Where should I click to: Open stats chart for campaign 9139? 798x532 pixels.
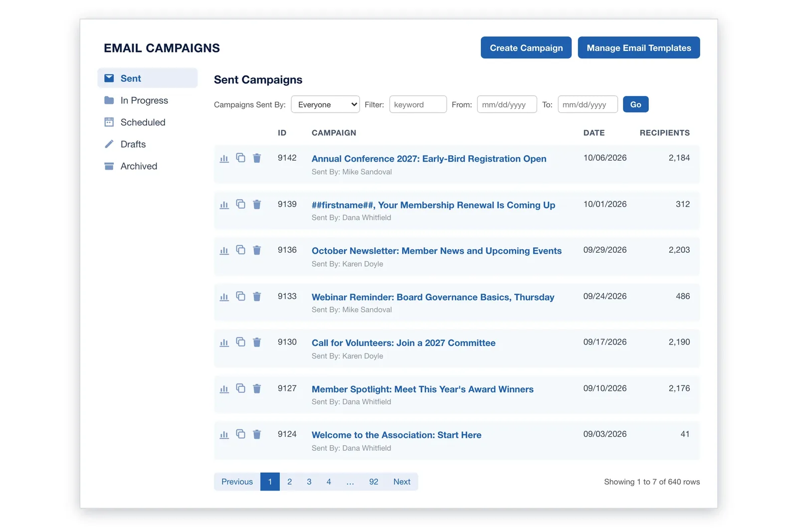pos(224,205)
